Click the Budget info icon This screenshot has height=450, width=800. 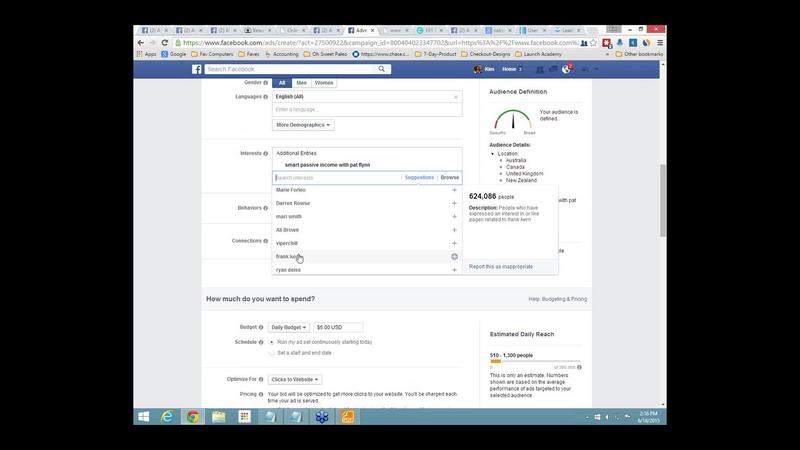261,328
